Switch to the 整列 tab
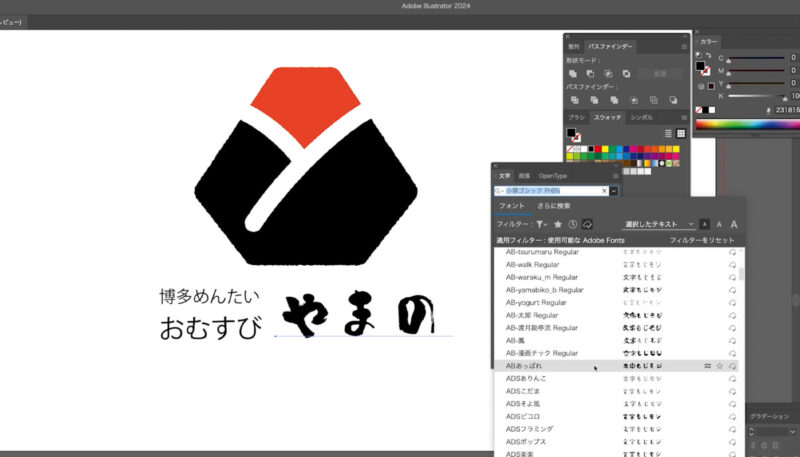The height and width of the screenshot is (457, 800). 573,47
